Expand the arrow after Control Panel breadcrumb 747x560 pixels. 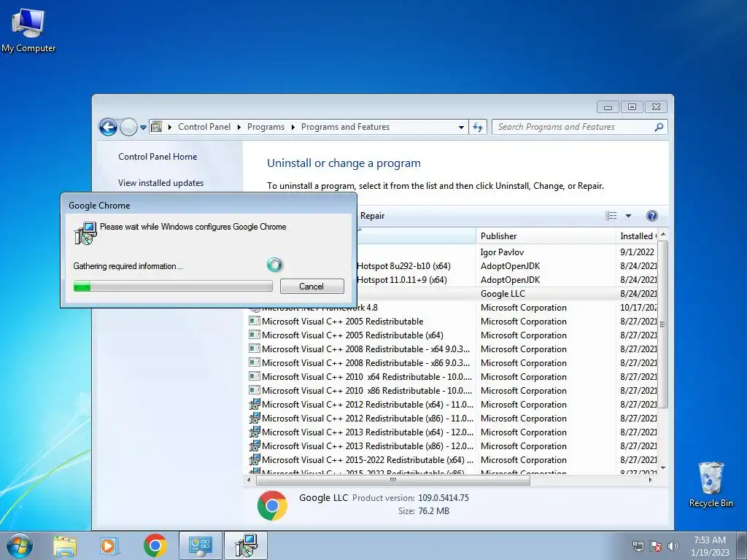[x=238, y=127]
